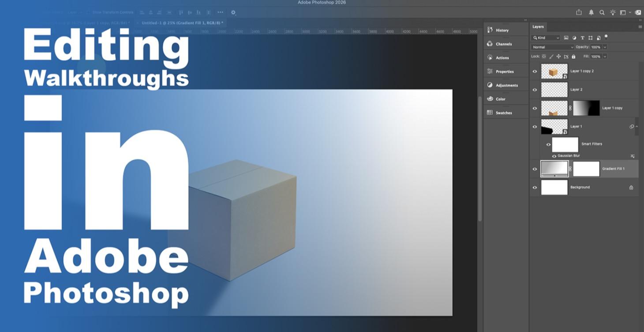Click the Opacity 100% value field
Screen dimensions: 644x332
pos(596,47)
